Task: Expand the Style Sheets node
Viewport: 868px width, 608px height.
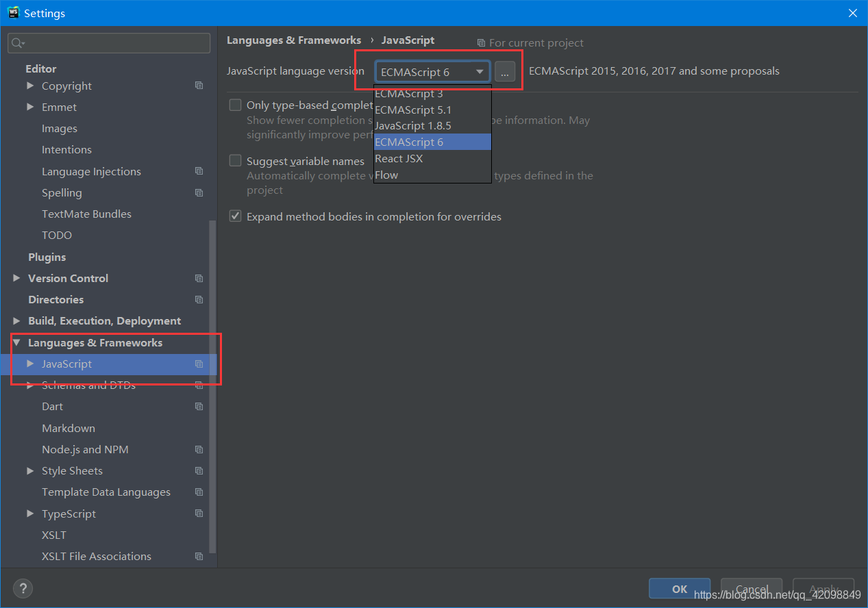Action: point(30,470)
